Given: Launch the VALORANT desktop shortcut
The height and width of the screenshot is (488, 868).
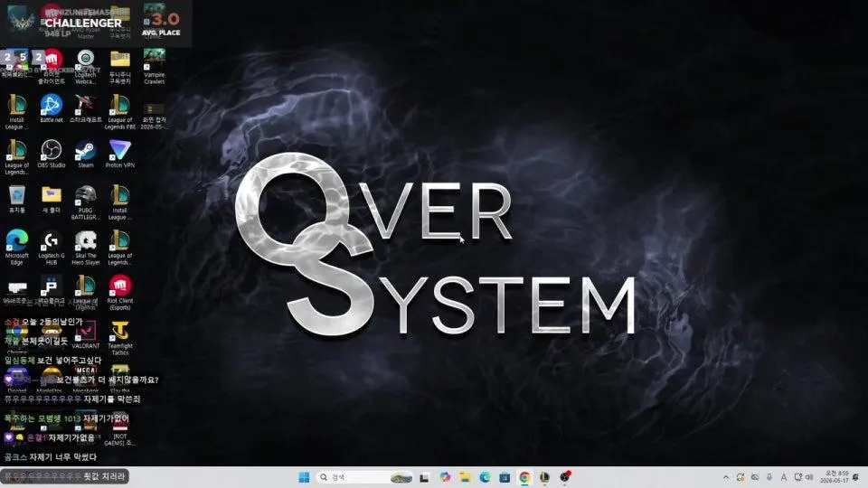Looking at the screenshot, I should coord(85,334).
